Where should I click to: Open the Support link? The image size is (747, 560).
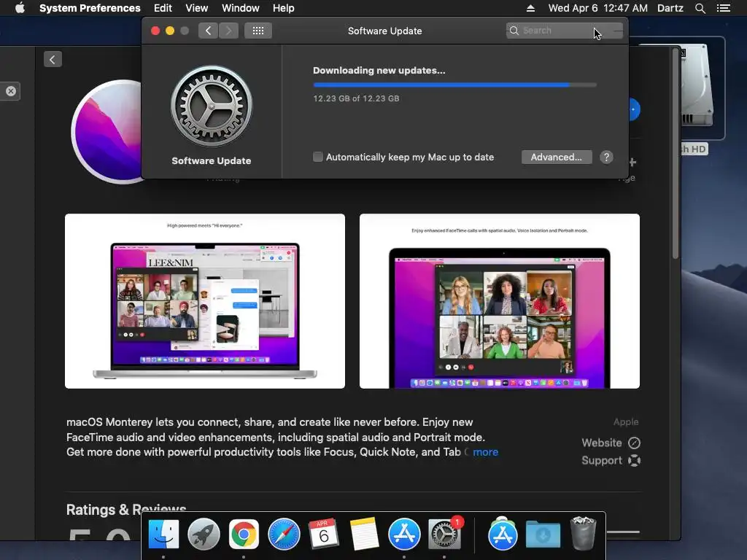tap(611, 461)
